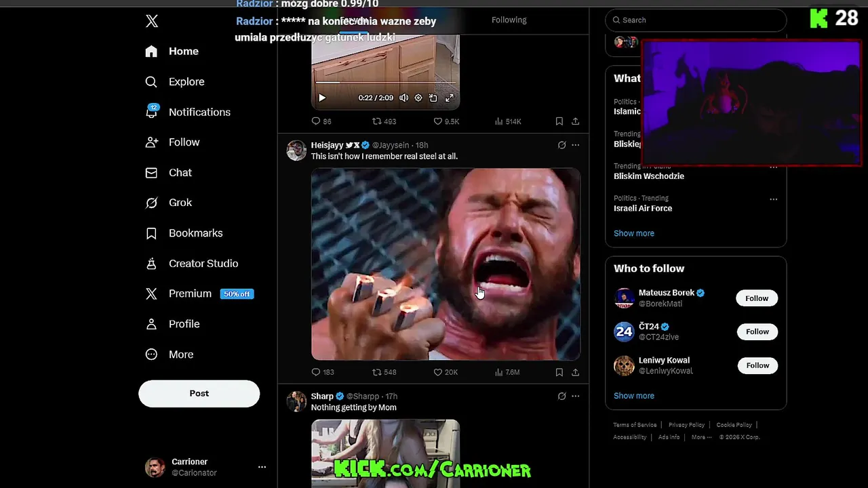868x488 pixels.
Task: Click Grok action on Sharp post
Action: tap(561, 396)
